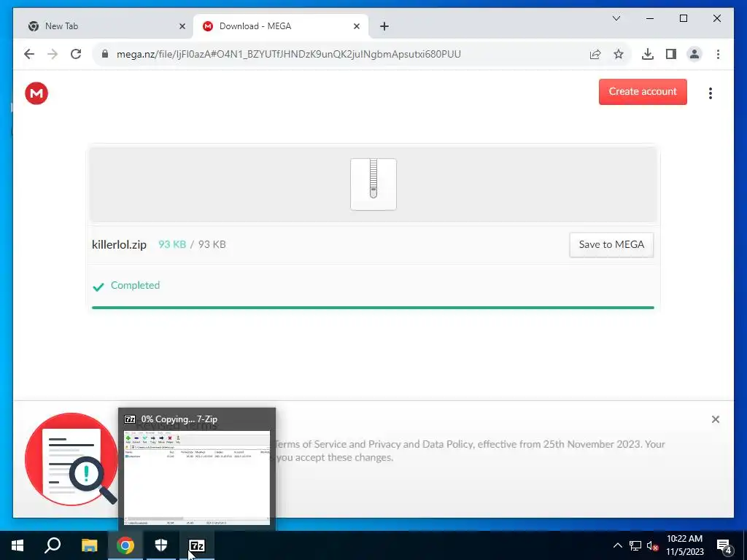Click Create account button
This screenshot has height=560, width=747.
[643, 91]
